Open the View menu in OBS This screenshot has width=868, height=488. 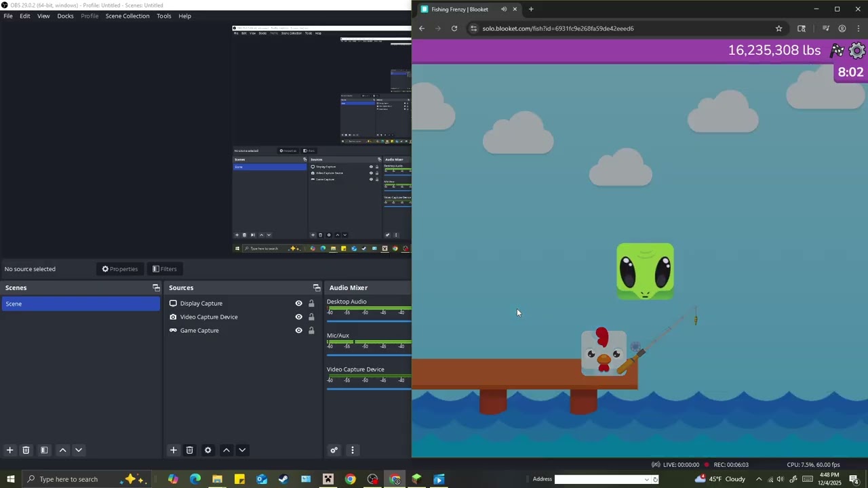click(43, 16)
